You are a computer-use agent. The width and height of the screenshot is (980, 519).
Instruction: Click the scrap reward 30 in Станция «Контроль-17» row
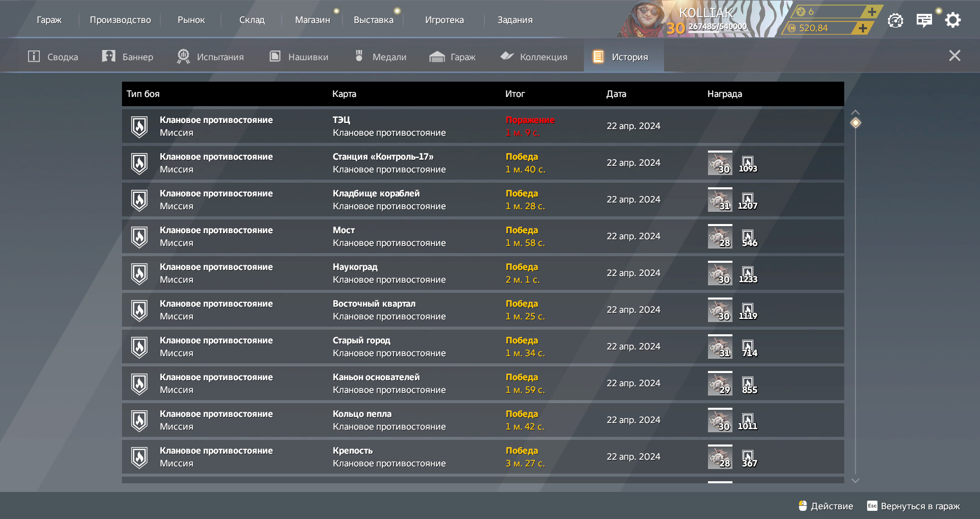[x=720, y=163]
